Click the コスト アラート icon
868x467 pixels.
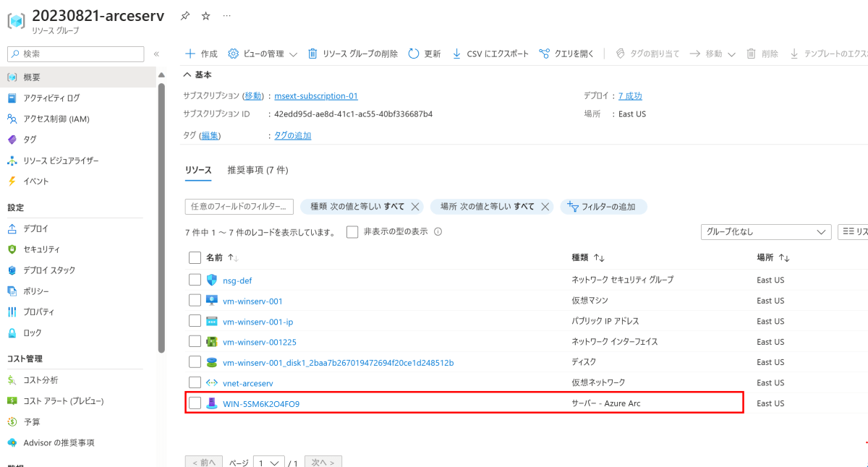[12, 401]
